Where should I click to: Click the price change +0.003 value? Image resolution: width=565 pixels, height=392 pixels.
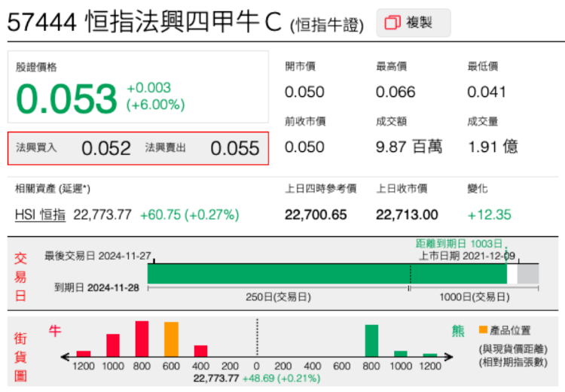[x=149, y=88]
